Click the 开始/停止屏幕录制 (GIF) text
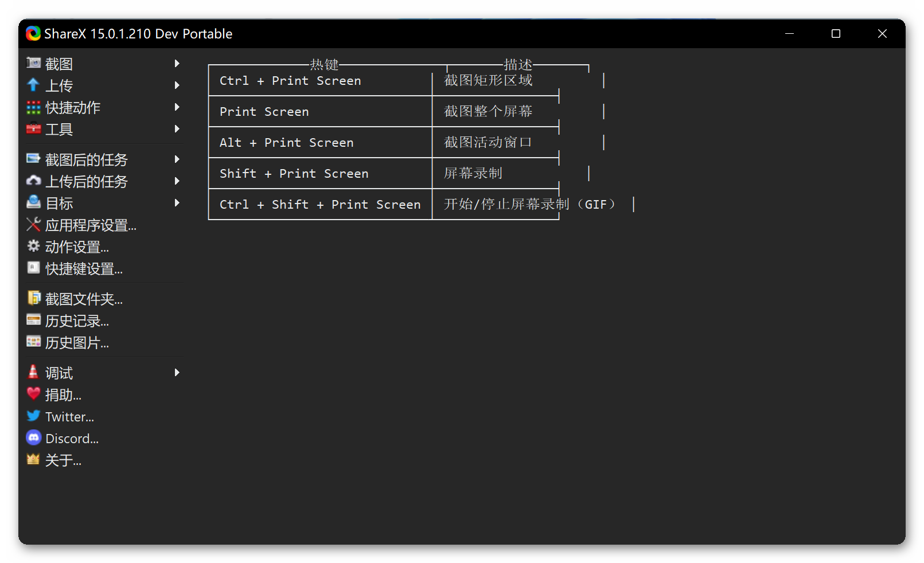Screen dimensions: 924x563 point(531,204)
